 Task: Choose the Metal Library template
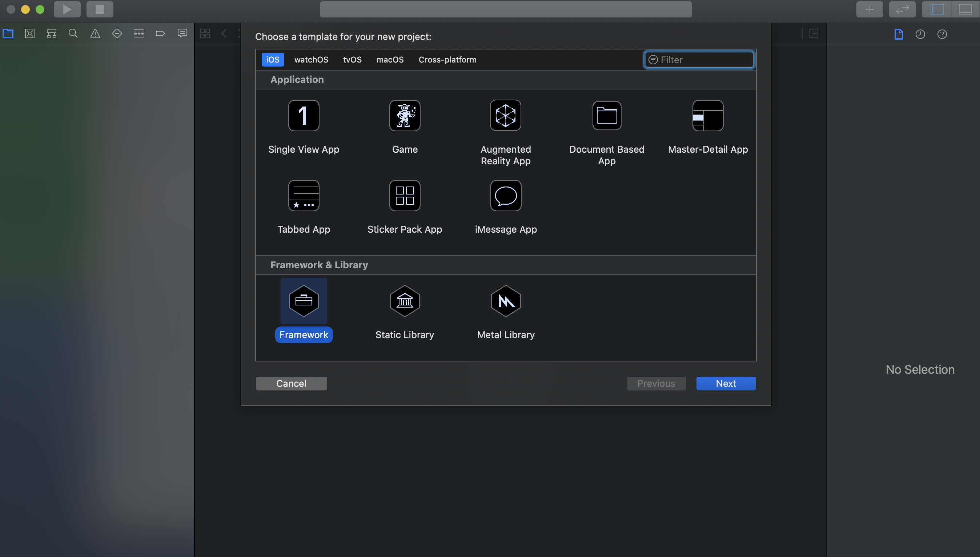pyautogui.click(x=506, y=301)
